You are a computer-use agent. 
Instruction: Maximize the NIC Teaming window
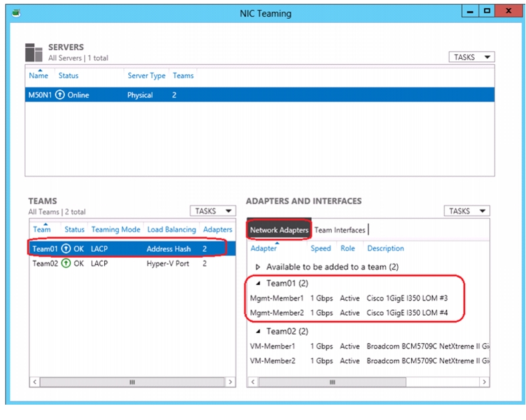click(487, 11)
